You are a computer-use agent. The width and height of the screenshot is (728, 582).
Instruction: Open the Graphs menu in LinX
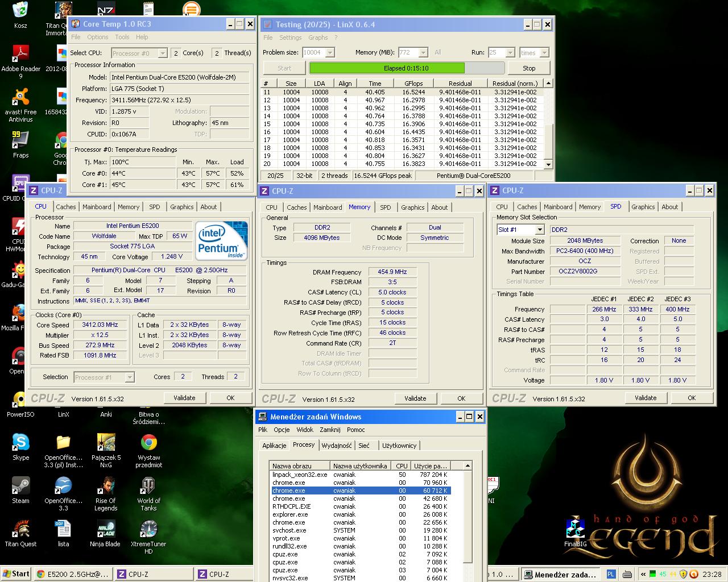coord(318,38)
